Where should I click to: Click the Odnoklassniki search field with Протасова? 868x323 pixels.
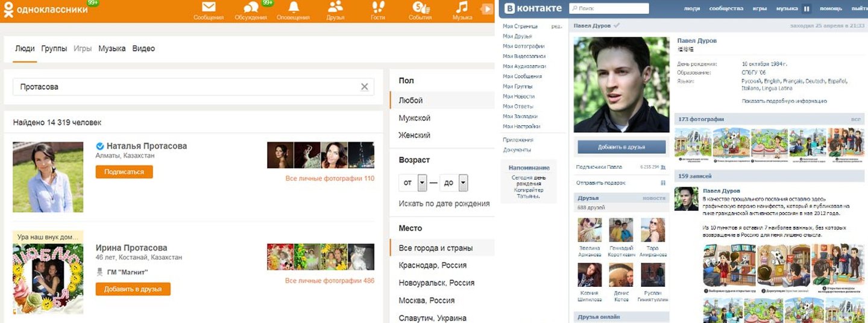193,87
